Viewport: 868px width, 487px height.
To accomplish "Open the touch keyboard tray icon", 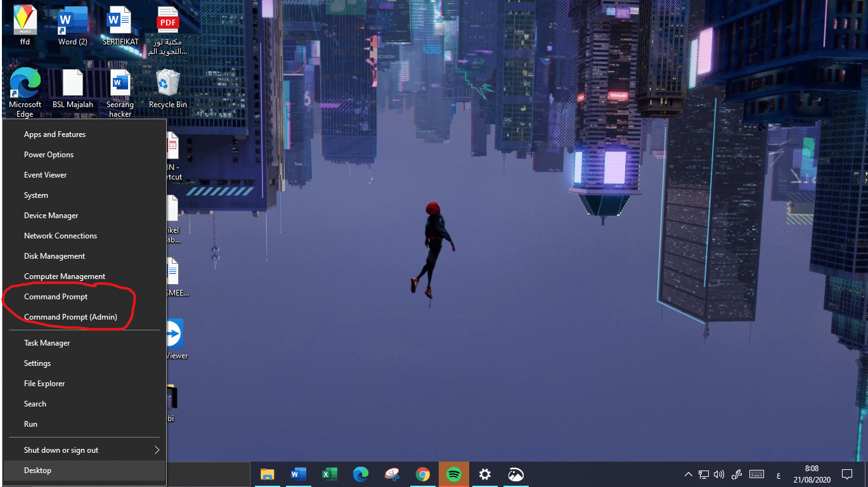I will pos(756,474).
